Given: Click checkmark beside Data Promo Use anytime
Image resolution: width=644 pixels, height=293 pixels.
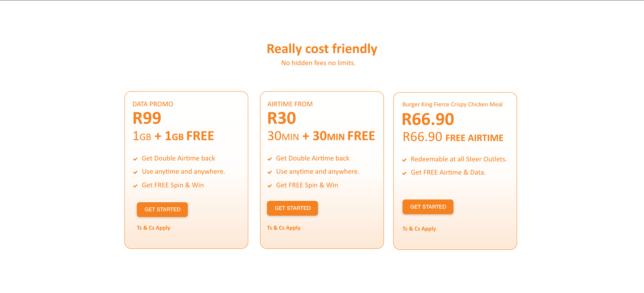Looking at the screenshot, I should click(136, 173).
